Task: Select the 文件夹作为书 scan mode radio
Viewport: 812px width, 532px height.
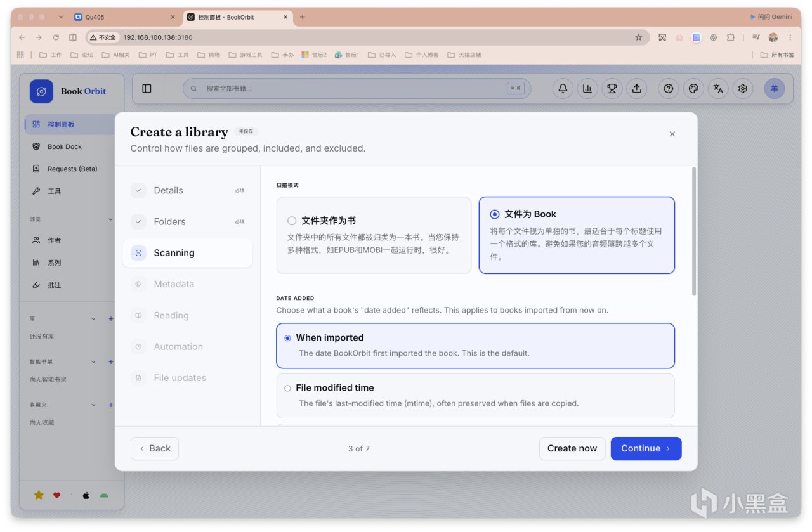Action: (374, 235)
